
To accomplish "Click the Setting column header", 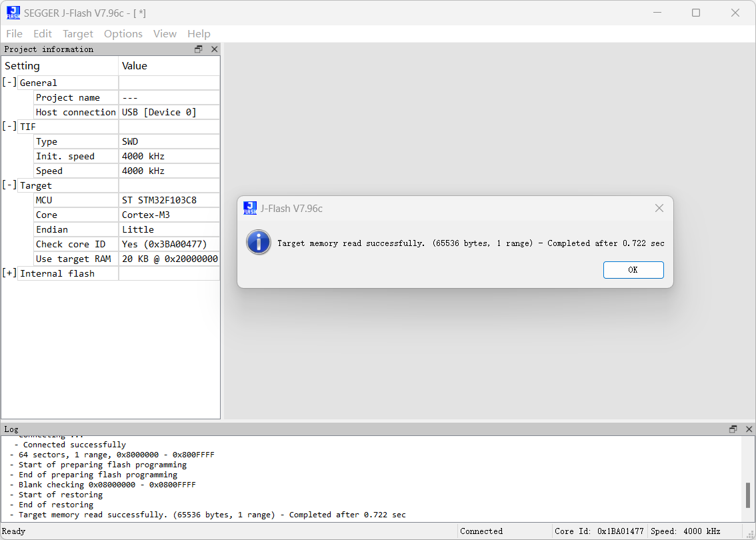I will (60, 65).
